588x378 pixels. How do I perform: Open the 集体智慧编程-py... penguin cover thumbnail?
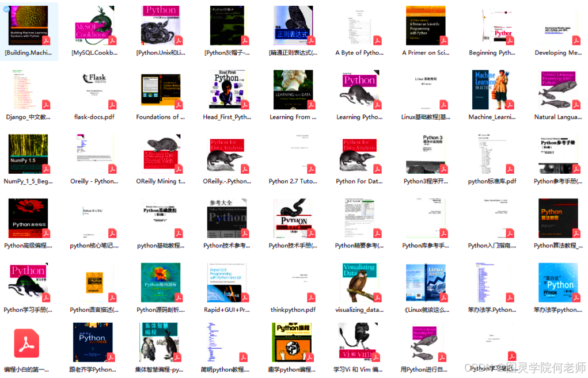tap(160, 342)
